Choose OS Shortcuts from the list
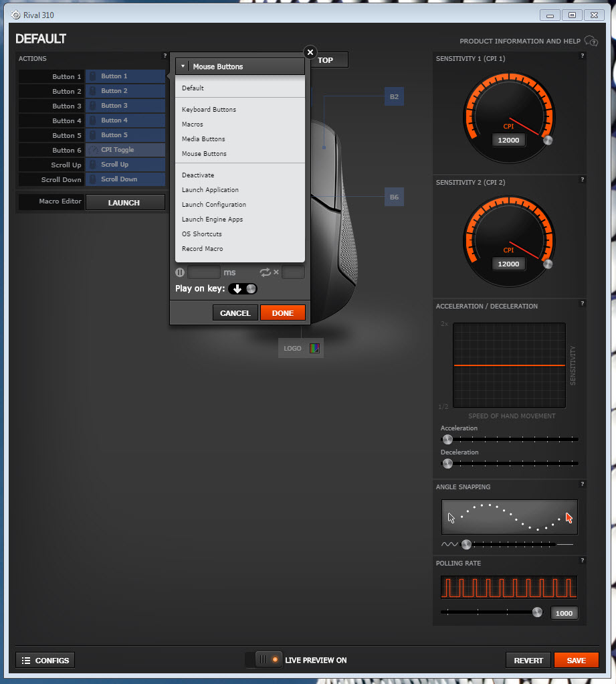This screenshot has height=684, width=616. (239, 234)
